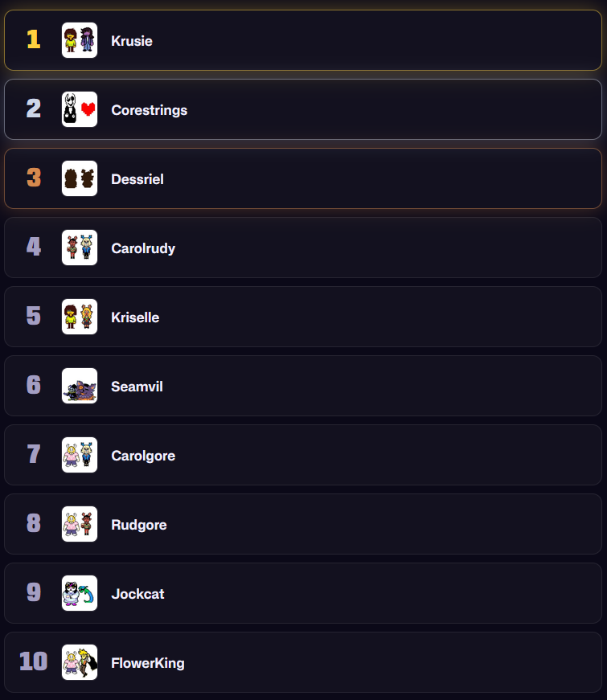
Task: Select the bronze rank 3 number
Action: click(x=34, y=178)
